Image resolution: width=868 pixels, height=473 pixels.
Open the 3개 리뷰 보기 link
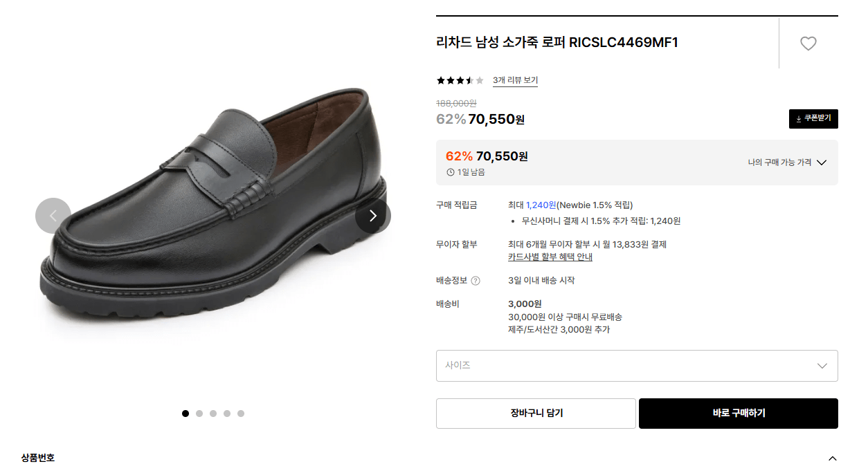click(515, 81)
